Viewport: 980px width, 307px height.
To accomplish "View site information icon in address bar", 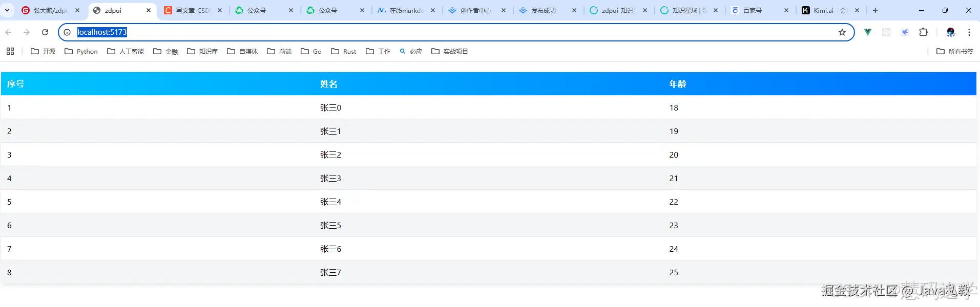I will coord(67,32).
